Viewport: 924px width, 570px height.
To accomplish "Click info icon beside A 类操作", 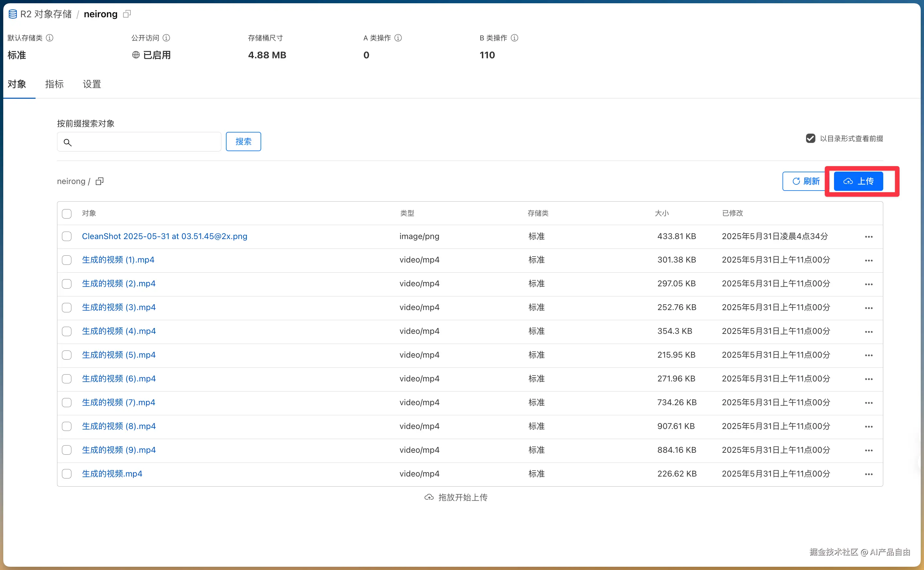I will click(398, 38).
